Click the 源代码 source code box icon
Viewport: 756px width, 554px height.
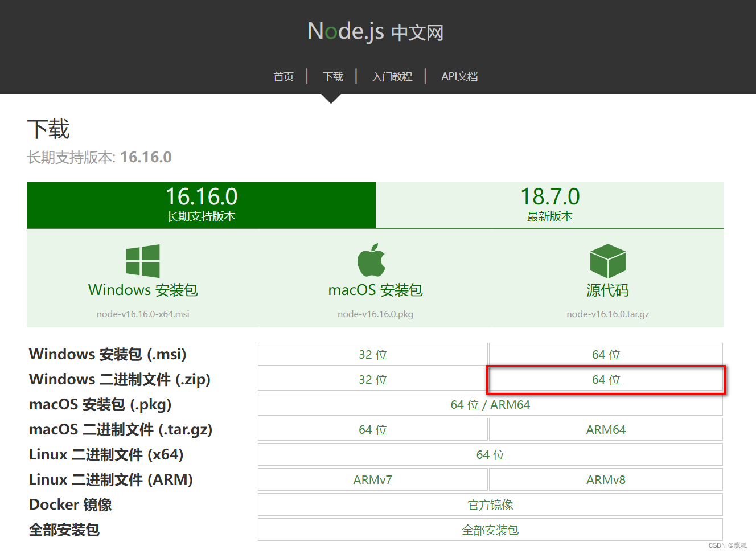pos(607,262)
